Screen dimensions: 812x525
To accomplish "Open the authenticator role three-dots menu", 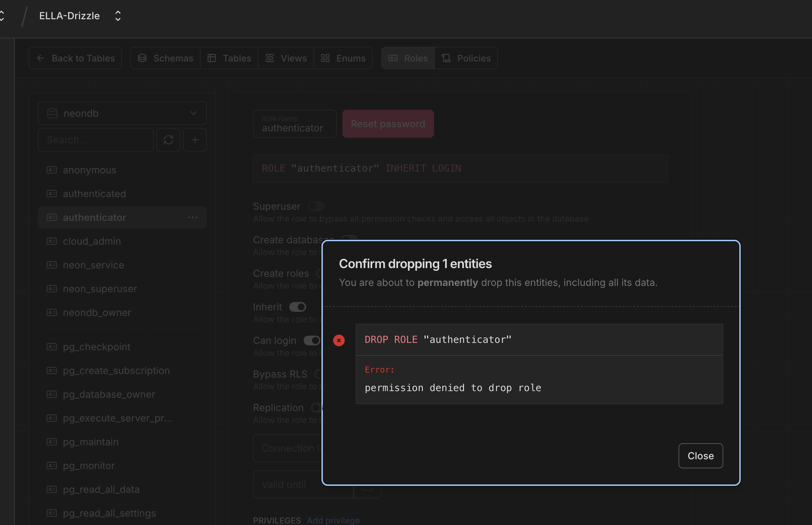I will click(x=193, y=217).
